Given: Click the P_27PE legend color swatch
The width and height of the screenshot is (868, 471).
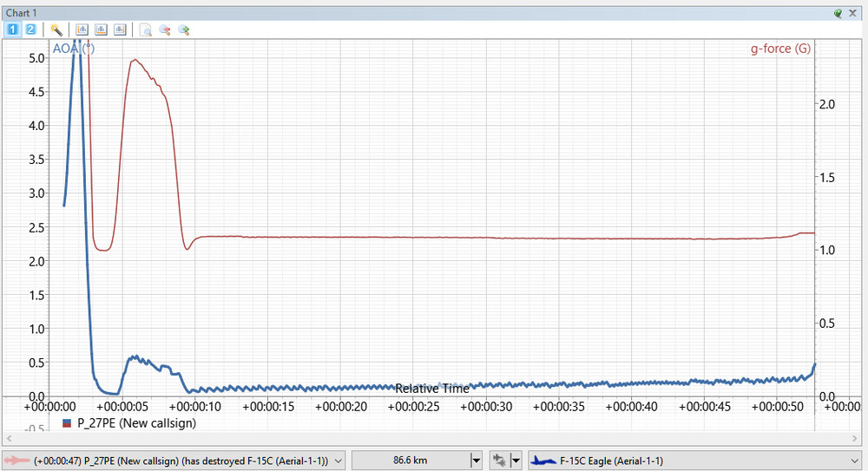Looking at the screenshot, I should 67,423.
